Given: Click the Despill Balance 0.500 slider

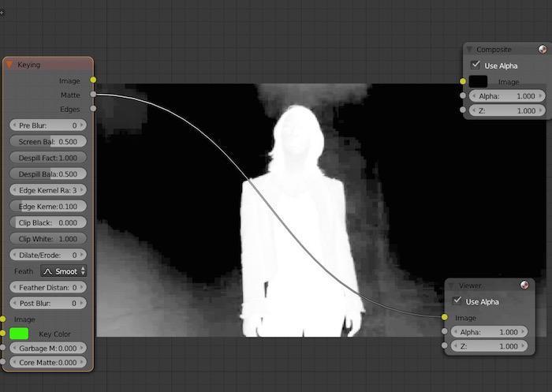Looking at the screenshot, I should [48, 174].
